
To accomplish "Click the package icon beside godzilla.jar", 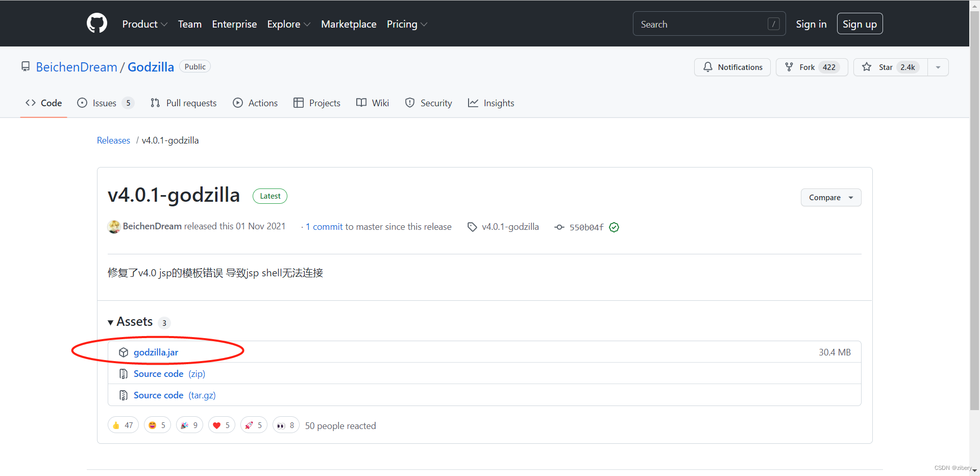I will click(x=124, y=352).
